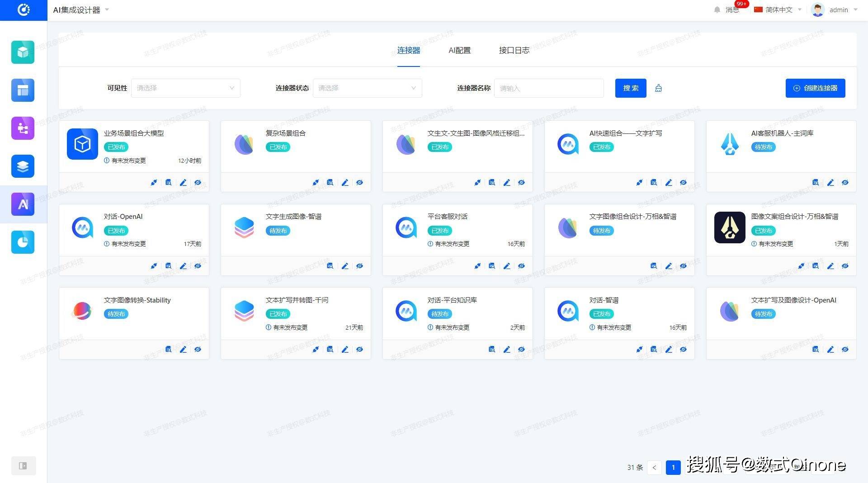
Task: Select the flowchart designer sidebar icon
Action: (23, 128)
